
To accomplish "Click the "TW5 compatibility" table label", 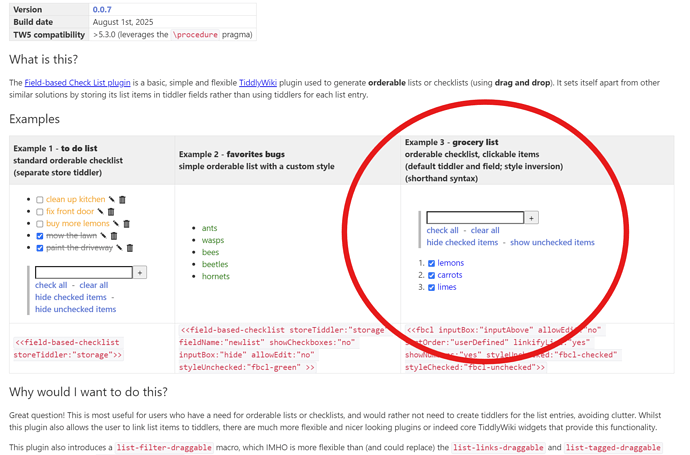I will tap(49, 35).
